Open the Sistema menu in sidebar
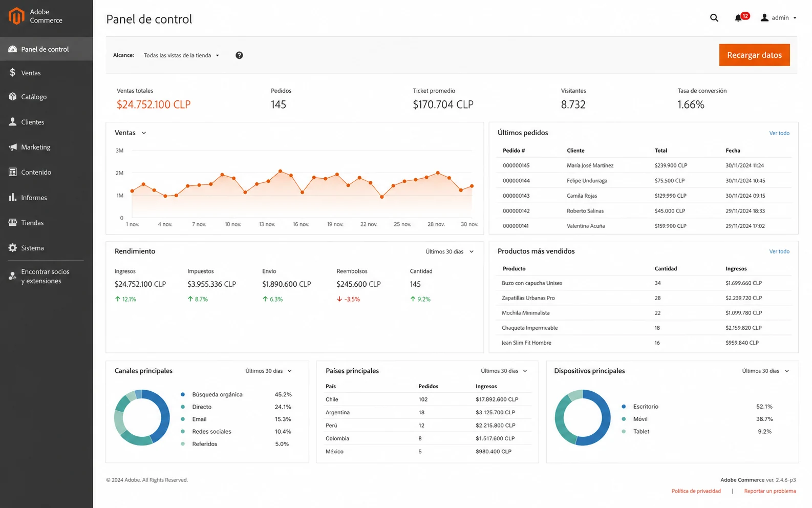This screenshot has height=508, width=812. 46,248
